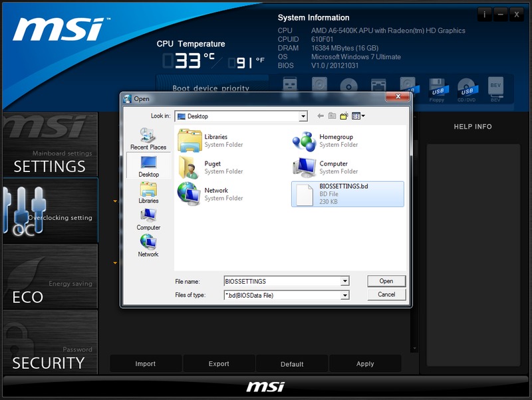Image resolution: width=532 pixels, height=400 pixels.
Task: Click the BEV boot device icon
Action: pos(496,89)
